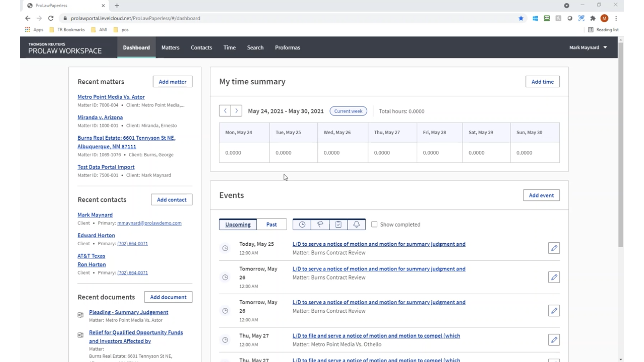Filter events by clock icon type

(302, 224)
